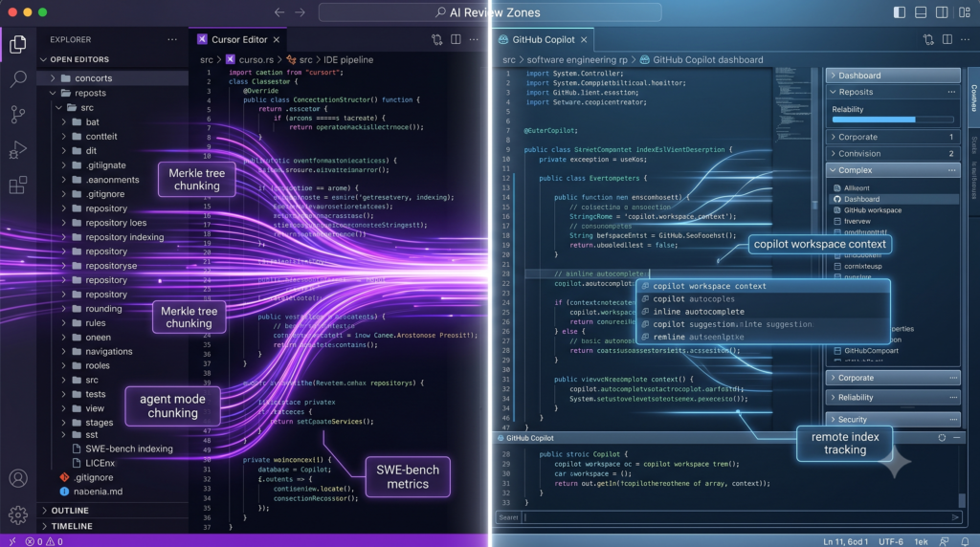Open the napenia.md file
Screen dimensions: 980x547
pos(91,492)
